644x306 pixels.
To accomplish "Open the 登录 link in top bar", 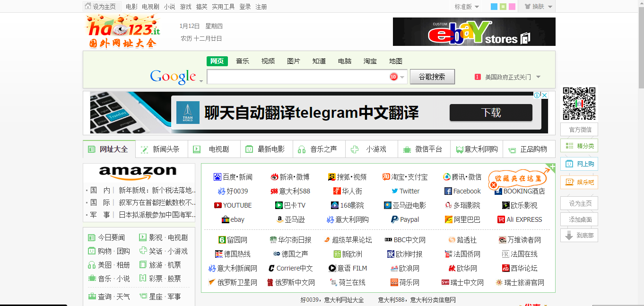I will point(245,7).
